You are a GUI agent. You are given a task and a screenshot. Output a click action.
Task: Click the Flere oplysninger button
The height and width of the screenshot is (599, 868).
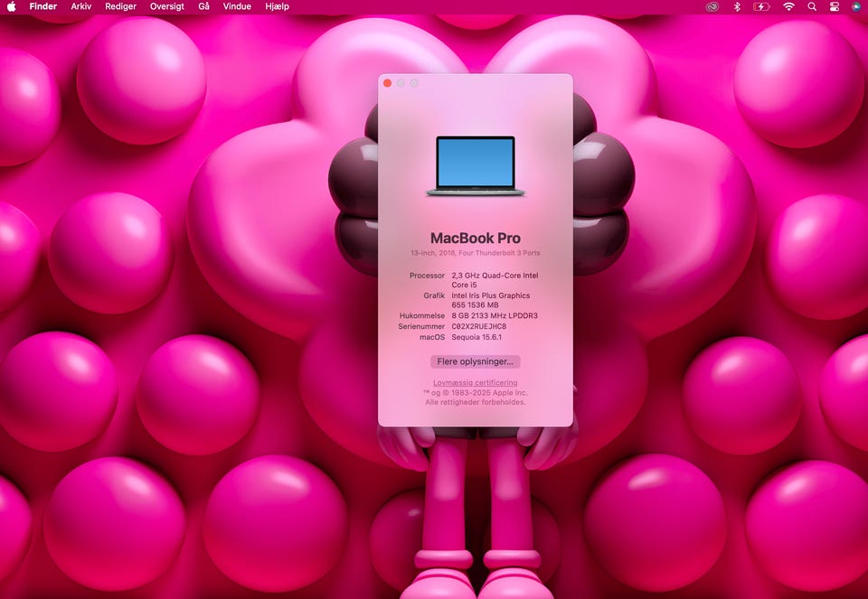click(x=475, y=361)
